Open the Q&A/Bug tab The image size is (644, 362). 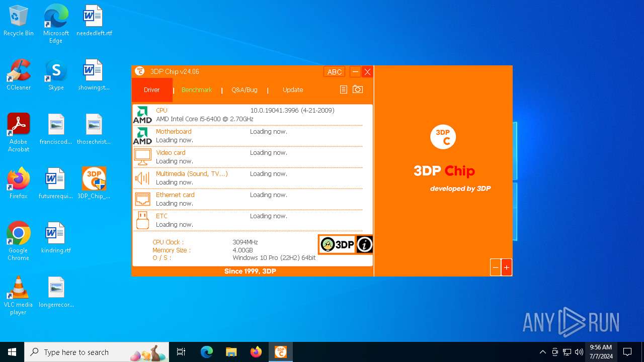pos(245,90)
